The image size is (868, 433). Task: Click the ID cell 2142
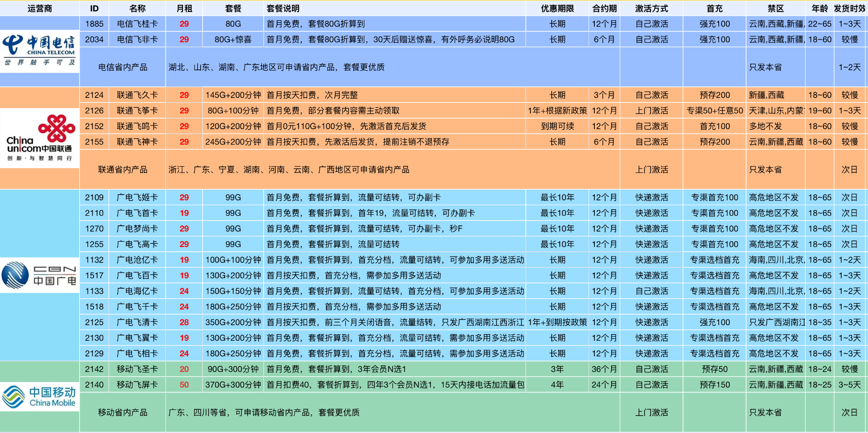(x=94, y=369)
